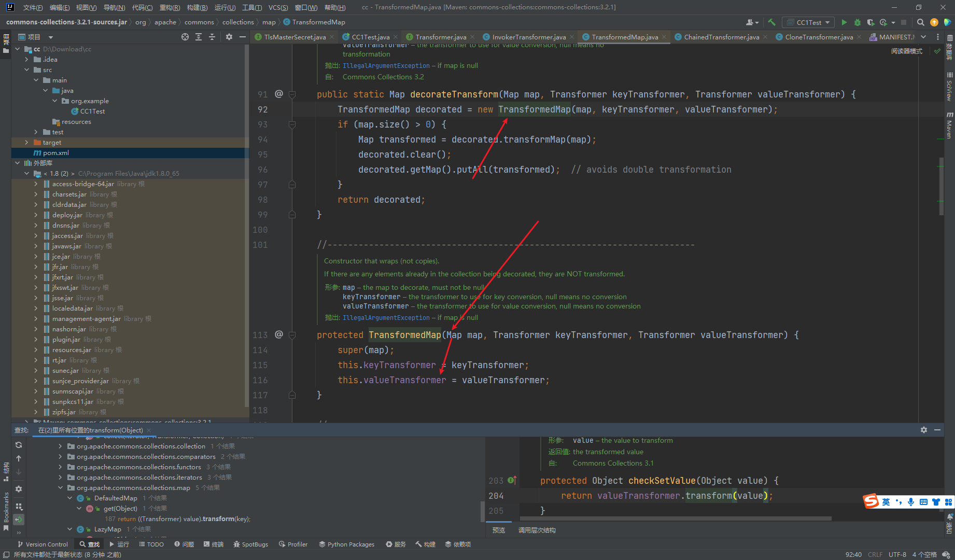955x560 pixels.
Task: Open the CC1Test run configuration dropdown
Action: (x=809, y=22)
